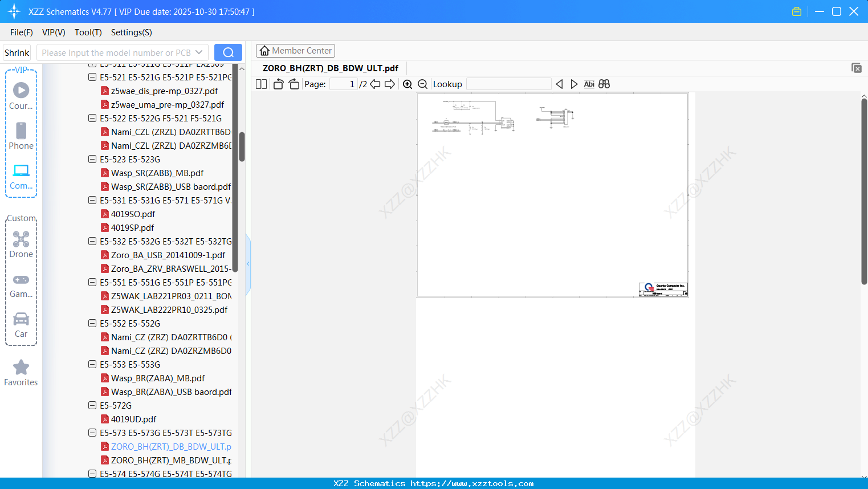868x489 pixels.
Task: Select the E5-574 E5-574G tree row
Action: pyautogui.click(x=166, y=473)
